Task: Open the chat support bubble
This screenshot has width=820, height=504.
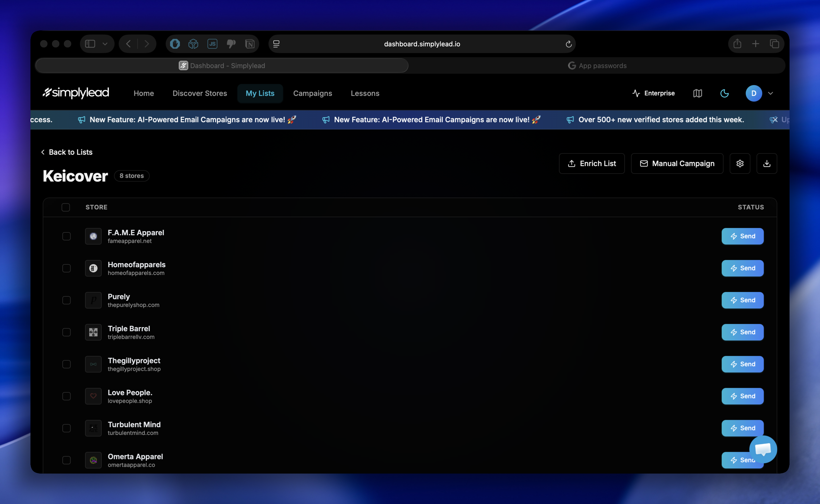Action: [763, 449]
